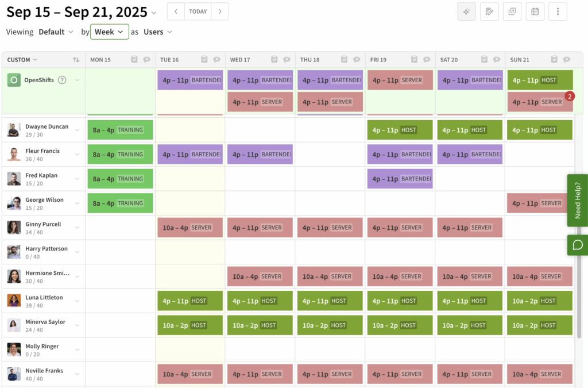
Task: Click the copy schedule icon
Action: (512, 11)
